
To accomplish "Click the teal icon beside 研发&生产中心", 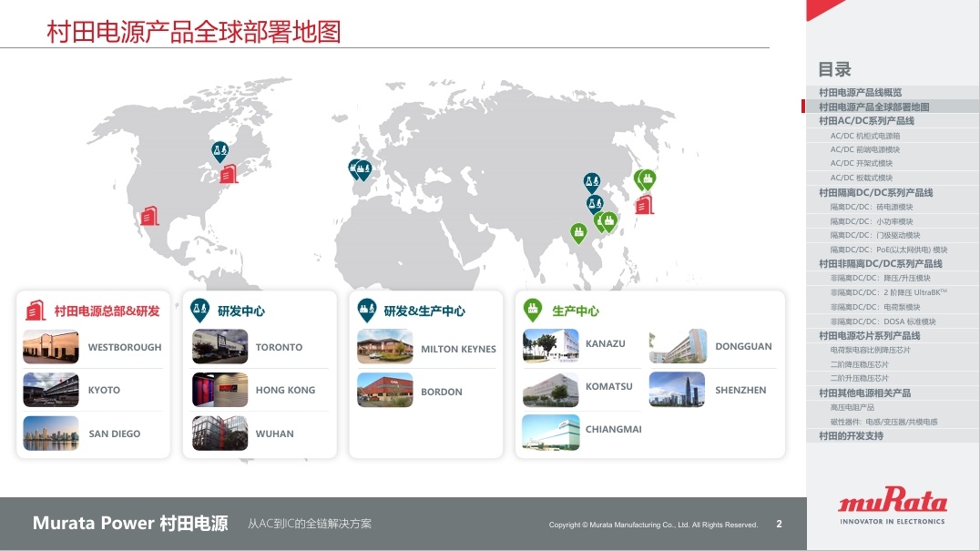I will pyautogui.click(x=367, y=310).
